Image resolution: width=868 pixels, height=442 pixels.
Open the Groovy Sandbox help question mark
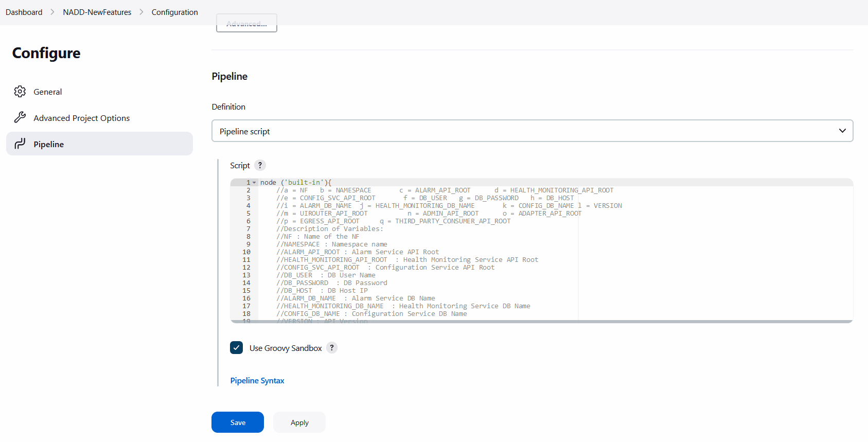pos(332,348)
